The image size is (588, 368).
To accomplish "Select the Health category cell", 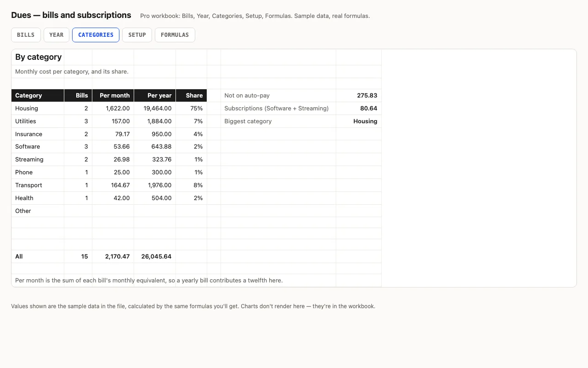I will click(38, 198).
